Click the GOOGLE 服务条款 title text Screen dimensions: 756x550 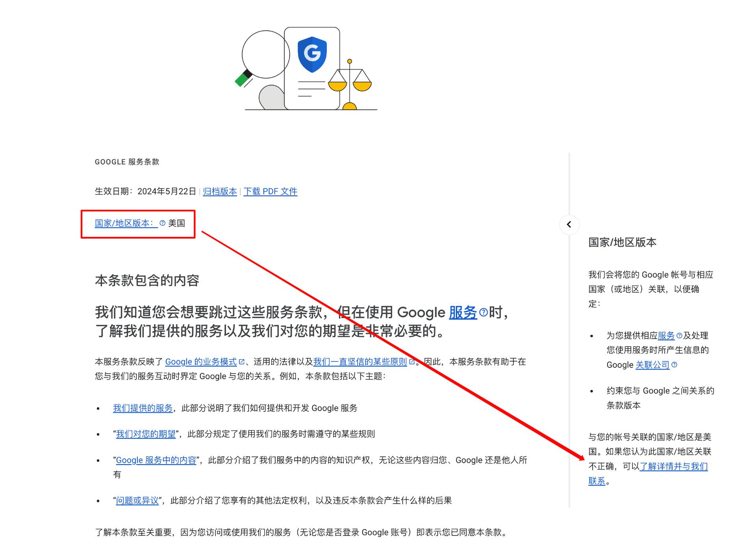tap(127, 162)
